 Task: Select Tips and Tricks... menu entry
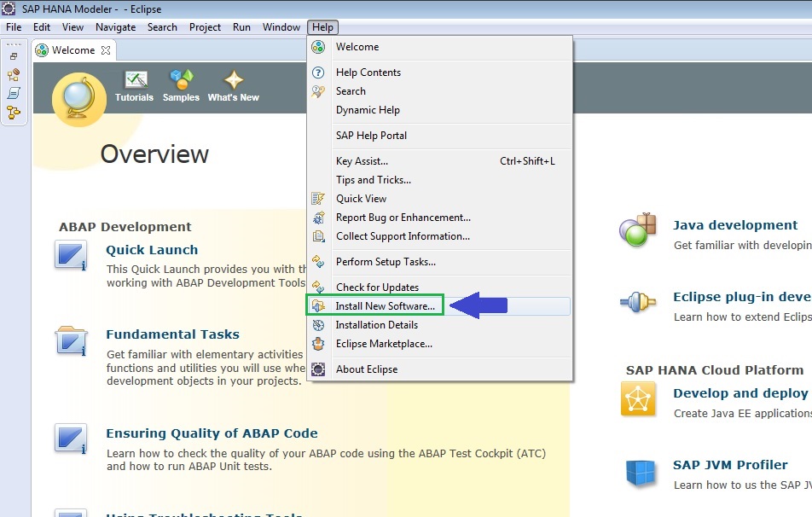pos(439,180)
